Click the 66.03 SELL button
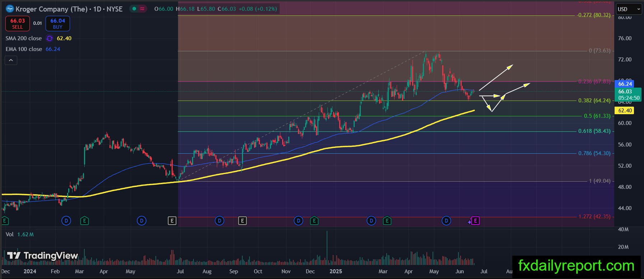This screenshot has height=279, width=644. pyautogui.click(x=18, y=24)
